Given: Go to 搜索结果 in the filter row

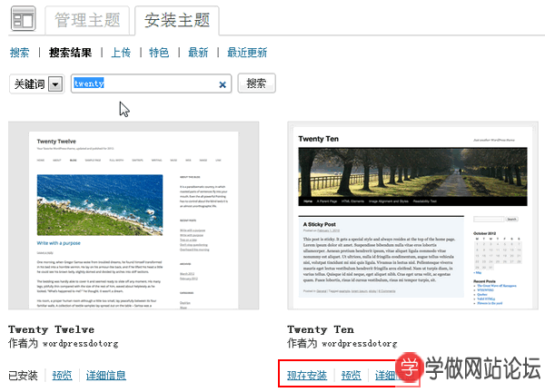Looking at the screenshot, I should tap(70, 53).
